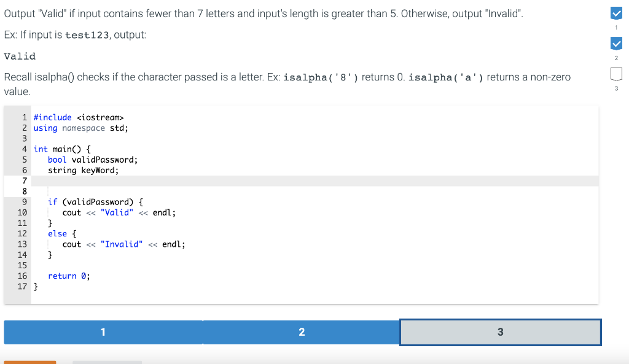This screenshot has height=364, width=629.
Task: Select the unfilled completion badge labeled 3
Action: pyautogui.click(x=616, y=74)
